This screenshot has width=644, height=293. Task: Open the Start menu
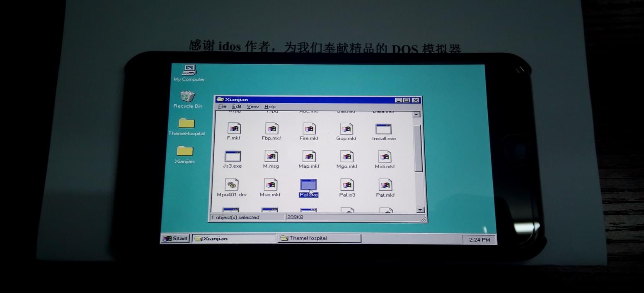(x=175, y=239)
